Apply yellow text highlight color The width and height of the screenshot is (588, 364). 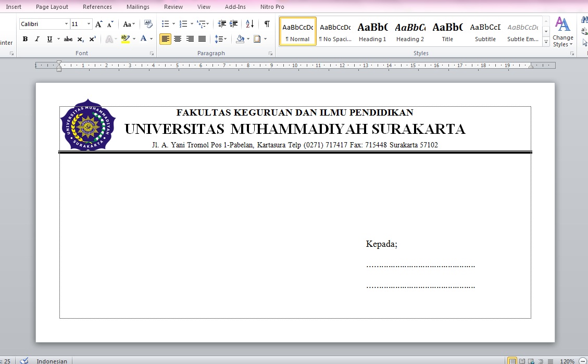[125, 39]
